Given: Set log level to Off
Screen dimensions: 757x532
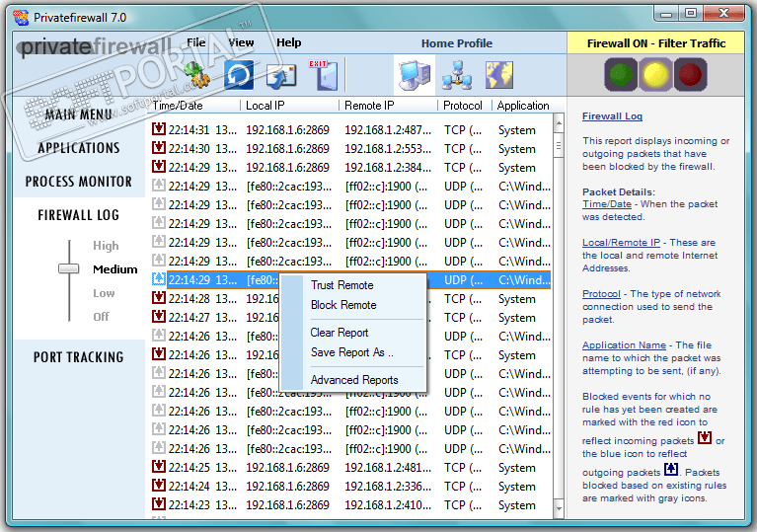Looking at the screenshot, I should pos(101,317).
